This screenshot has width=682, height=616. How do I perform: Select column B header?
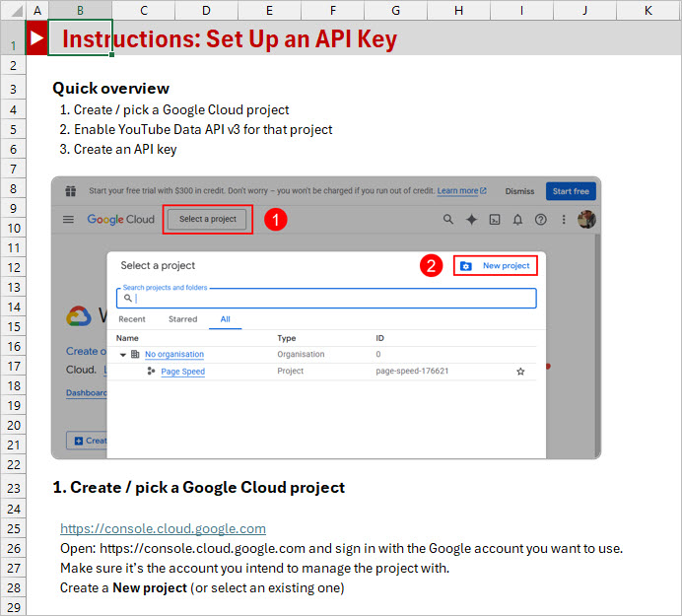(81, 10)
